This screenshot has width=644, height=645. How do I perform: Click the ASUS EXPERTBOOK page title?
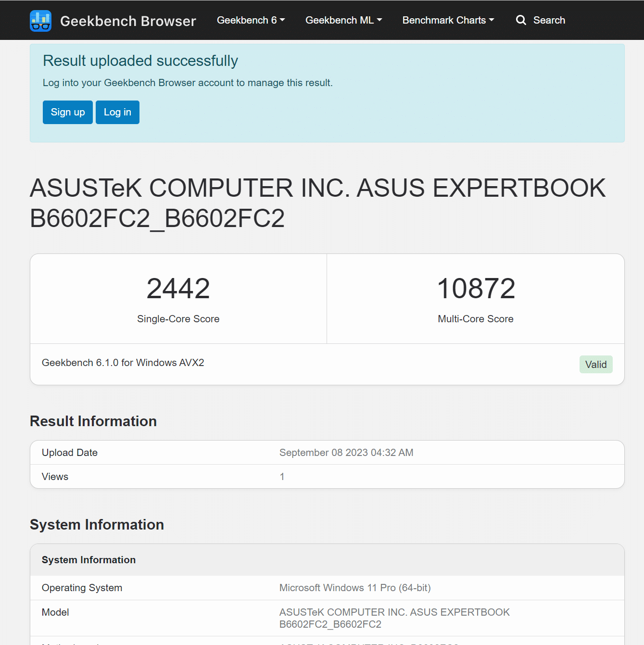tap(317, 203)
